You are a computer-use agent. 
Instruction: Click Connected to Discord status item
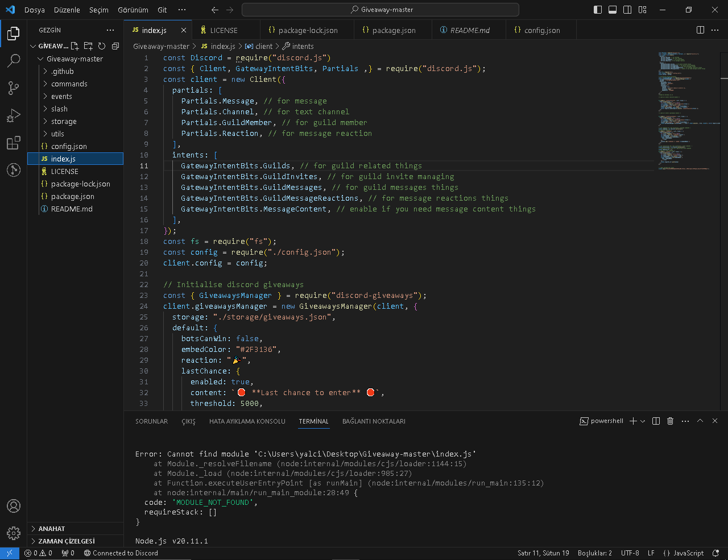pyautogui.click(x=121, y=553)
